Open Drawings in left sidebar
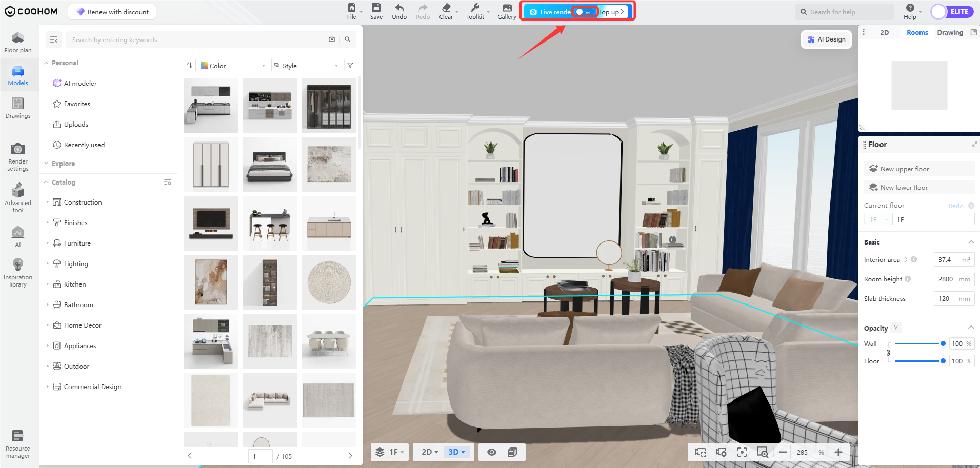This screenshot has height=468, width=980. tap(18, 108)
